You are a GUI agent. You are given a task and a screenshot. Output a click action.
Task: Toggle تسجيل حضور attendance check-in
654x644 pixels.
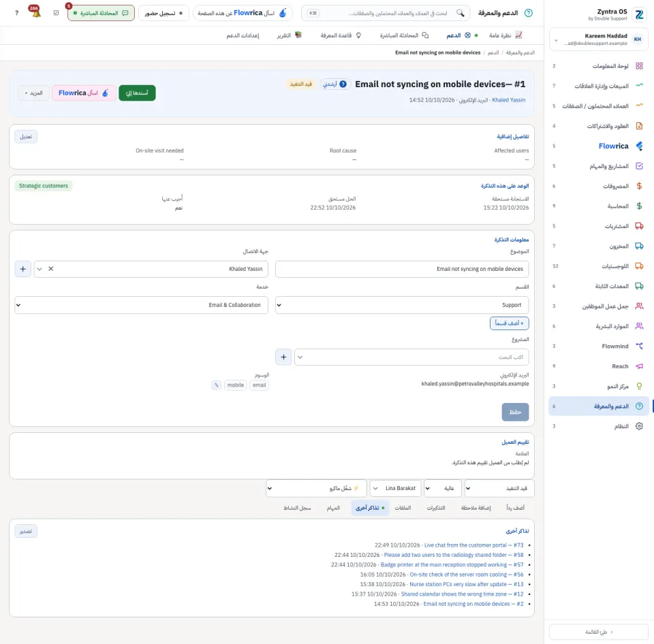[x=163, y=13]
